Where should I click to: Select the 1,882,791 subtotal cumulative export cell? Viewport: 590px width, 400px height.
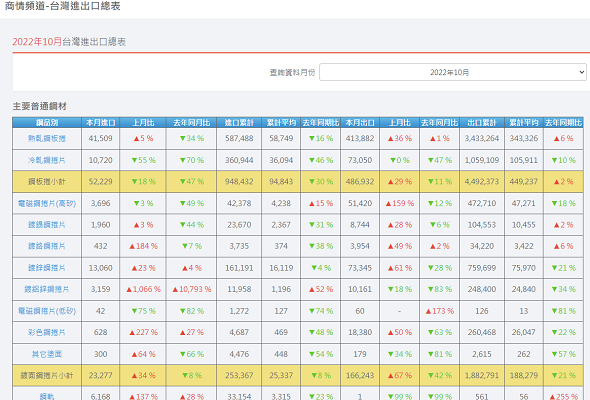point(482,376)
